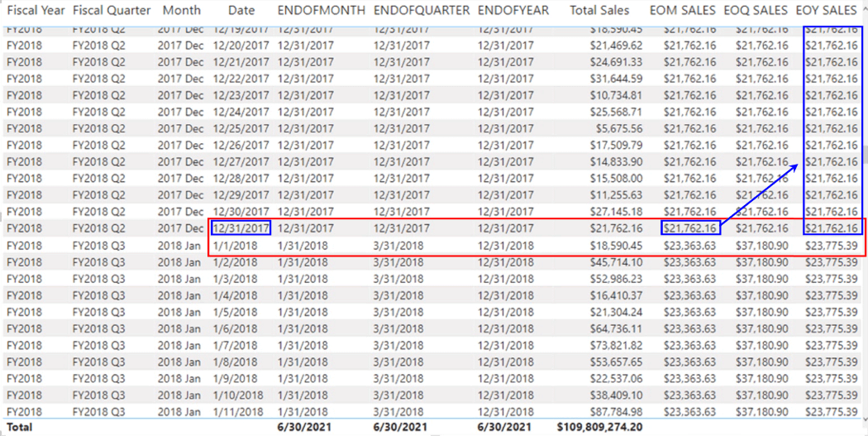Viewport: 868px width, 436px height.
Task: Select the grand total $109,809,274.20
Action: point(599,427)
